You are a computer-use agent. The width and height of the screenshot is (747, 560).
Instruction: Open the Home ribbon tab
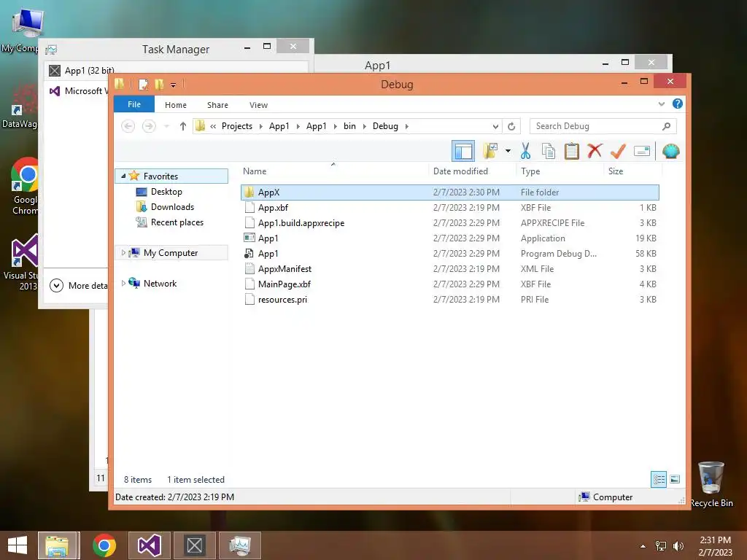[176, 105]
